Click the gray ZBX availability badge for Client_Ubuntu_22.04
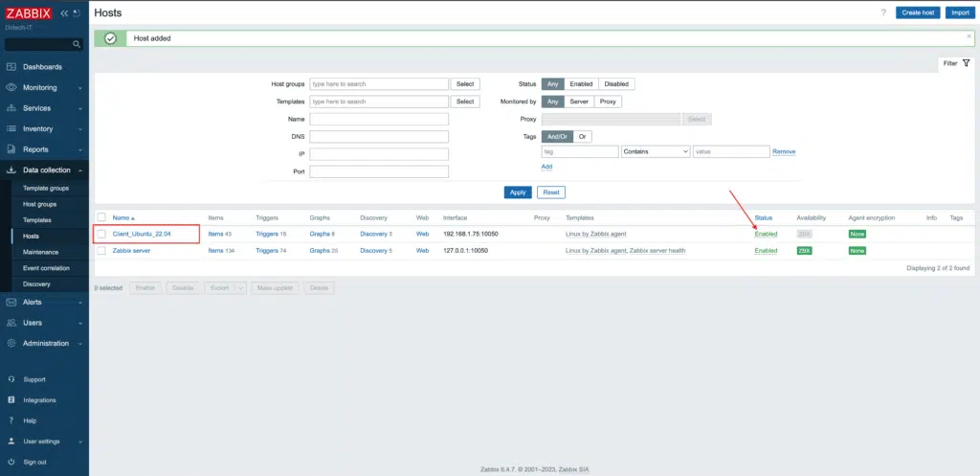 (x=804, y=234)
